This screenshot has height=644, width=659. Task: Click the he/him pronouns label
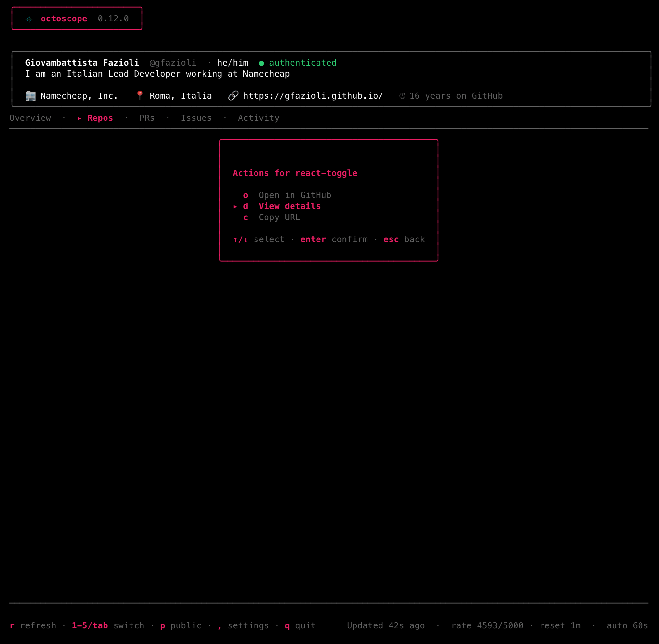point(233,63)
